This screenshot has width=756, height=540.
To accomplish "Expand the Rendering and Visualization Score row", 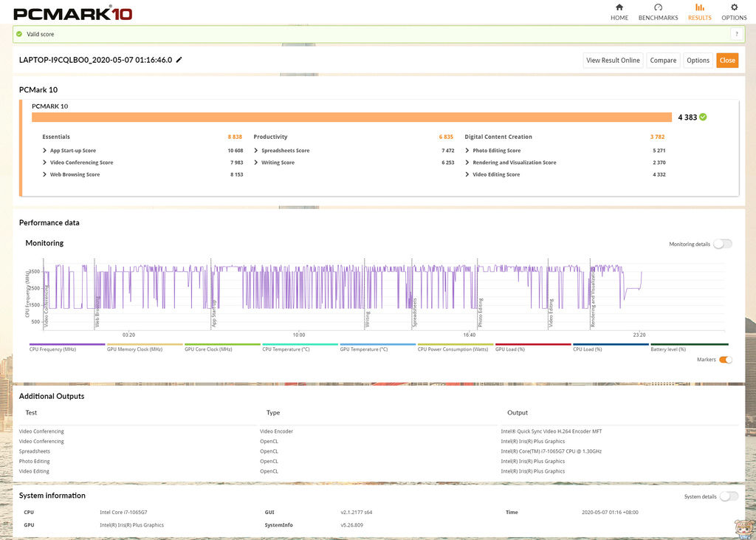I will 467,163.
